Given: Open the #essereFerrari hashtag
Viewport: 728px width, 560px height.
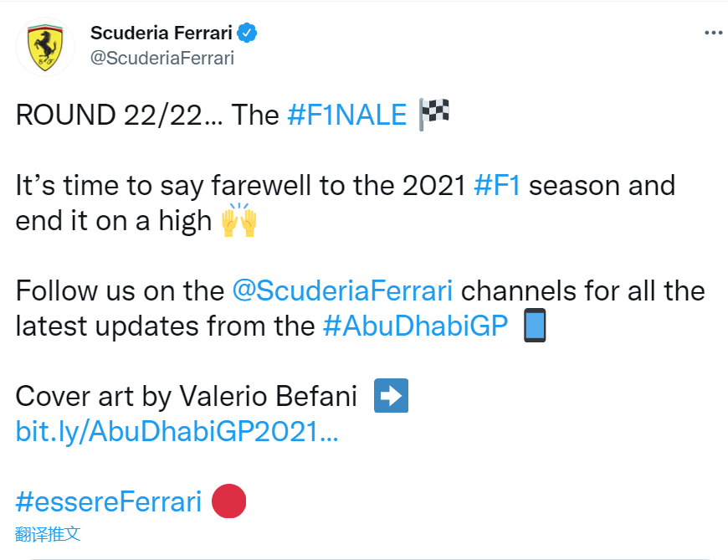Looking at the screenshot, I should 109,501.
